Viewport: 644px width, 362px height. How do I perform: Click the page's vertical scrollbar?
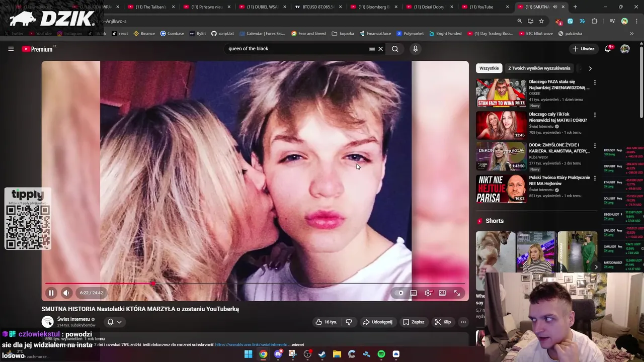click(x=641, y=83)
